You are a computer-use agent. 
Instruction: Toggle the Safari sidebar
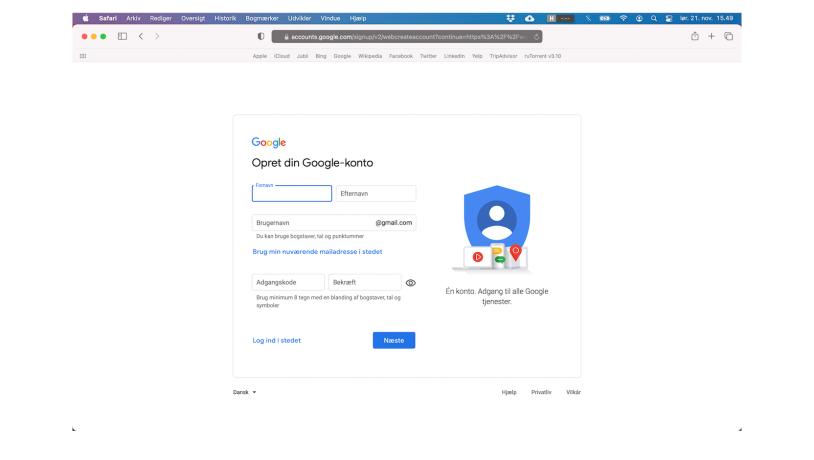(x=123, y=36)
